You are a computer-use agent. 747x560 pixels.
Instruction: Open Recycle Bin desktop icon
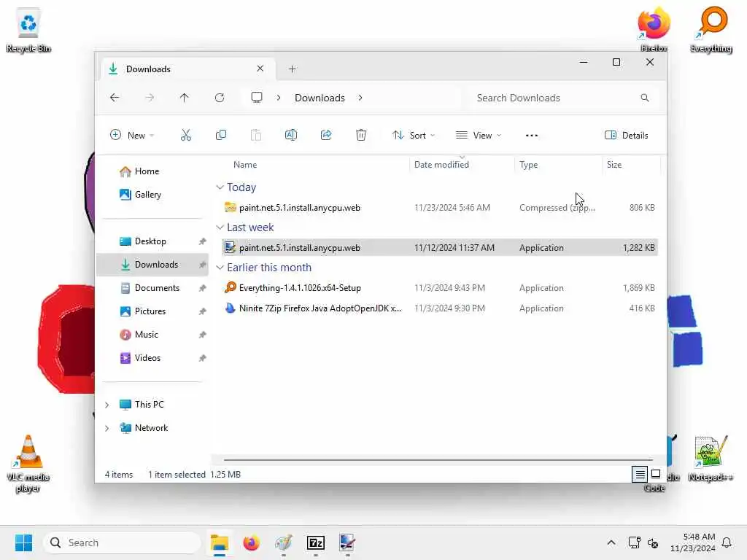(x=28, y=29)
